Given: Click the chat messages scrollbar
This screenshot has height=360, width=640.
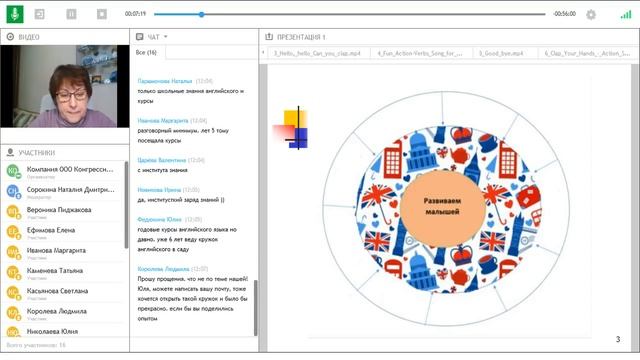Looking at the screenshot, I should [x=256, y=308].
